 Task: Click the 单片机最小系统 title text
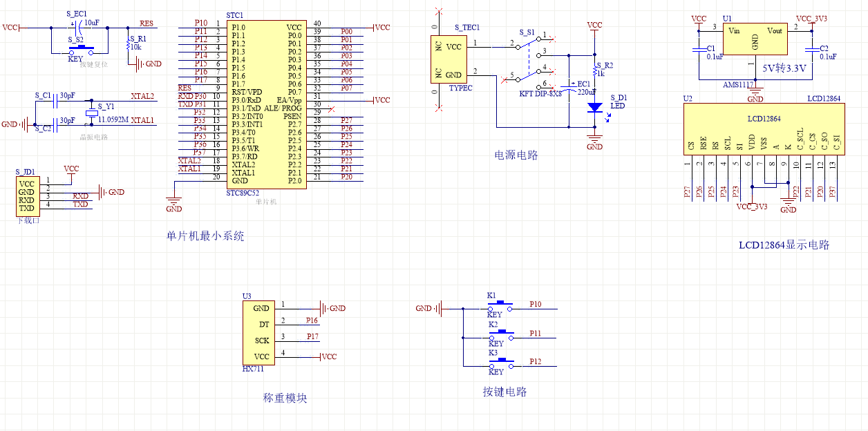(205, 236)
